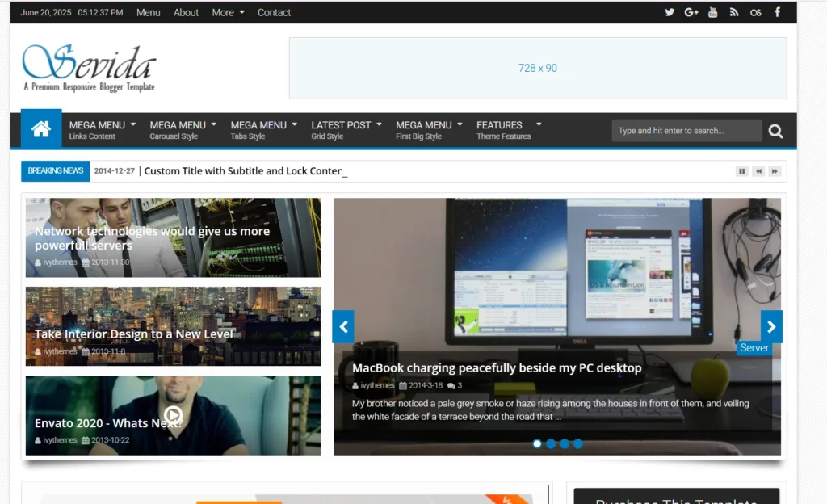Click the search magnifier icon

(775, 131)
